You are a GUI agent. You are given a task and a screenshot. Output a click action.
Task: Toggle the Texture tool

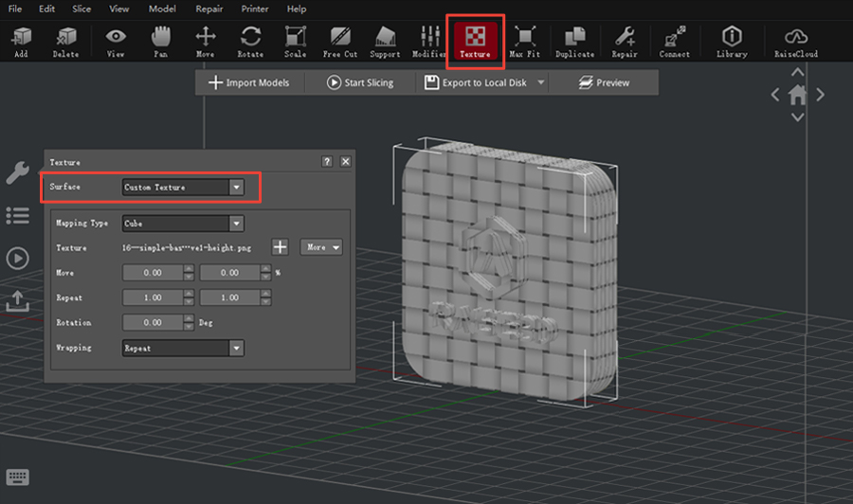click(475, 42)
